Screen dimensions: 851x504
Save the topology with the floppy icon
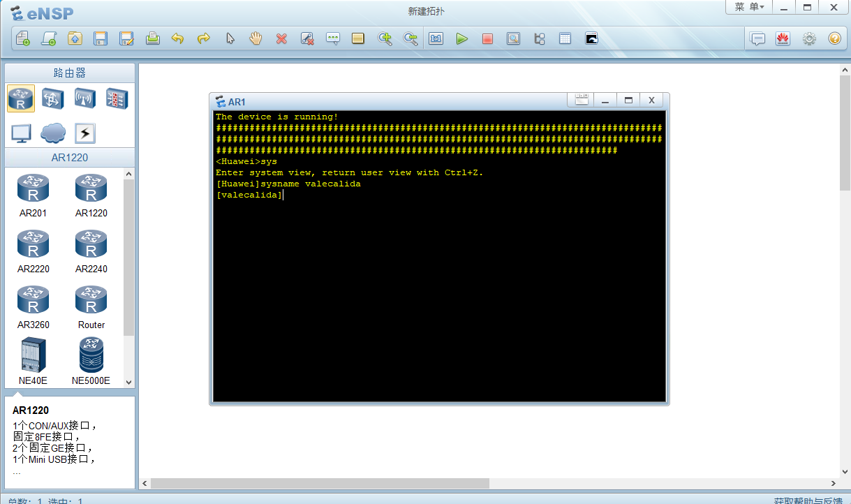101,38
